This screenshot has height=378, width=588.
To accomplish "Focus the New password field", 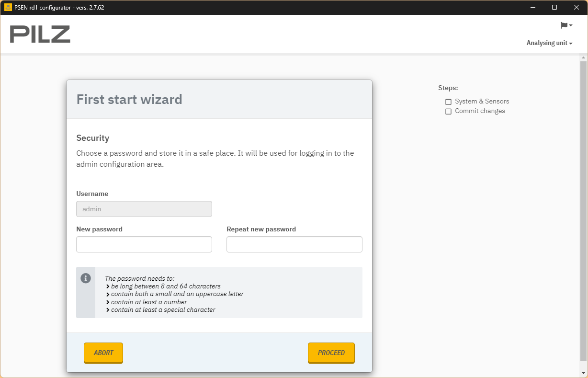I will 144,244.
